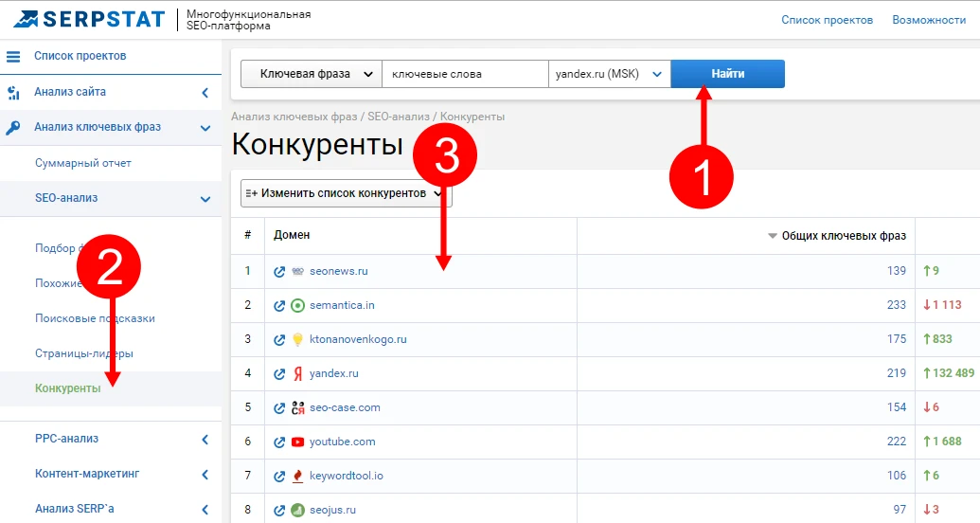This screenshot has width=980, height=523.
Task: Open the hamburger menu icon
Action: pos(13,56)
